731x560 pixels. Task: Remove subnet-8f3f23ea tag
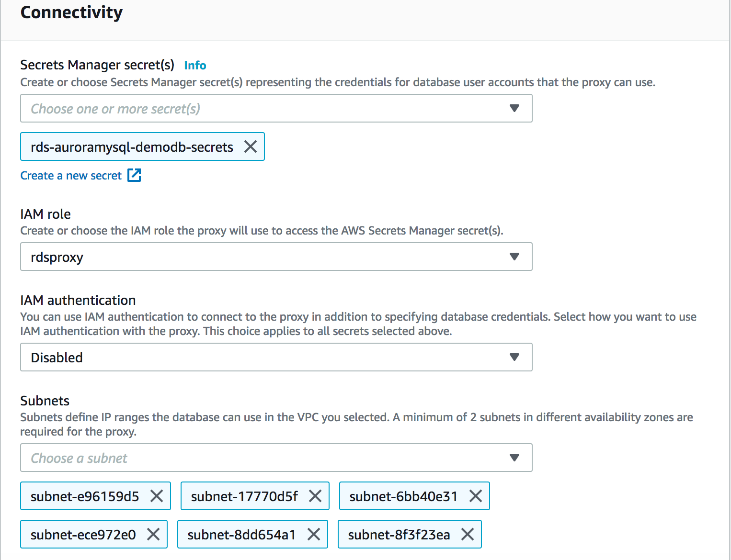point(468,534)
